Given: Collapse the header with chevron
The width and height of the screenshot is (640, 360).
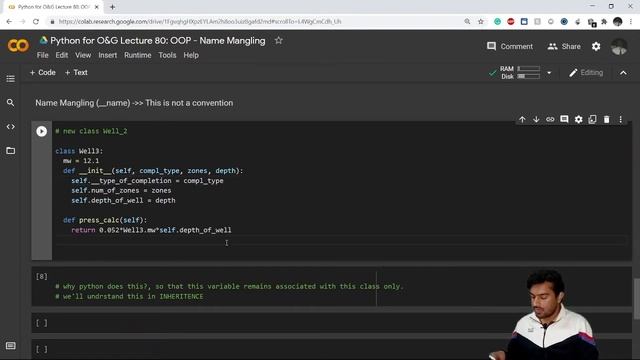Looking at the screenshot, I should point(623,73).
